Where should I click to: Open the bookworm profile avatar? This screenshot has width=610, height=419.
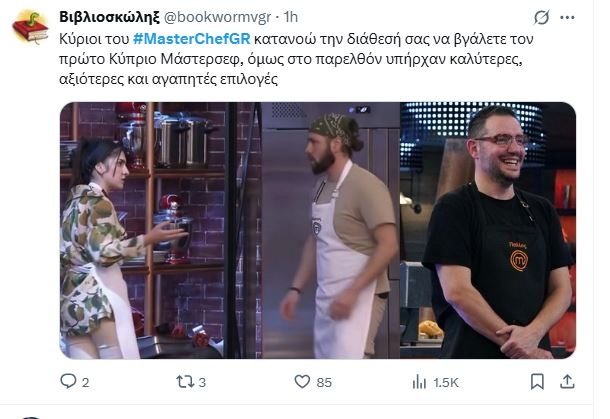coord(30,27)
